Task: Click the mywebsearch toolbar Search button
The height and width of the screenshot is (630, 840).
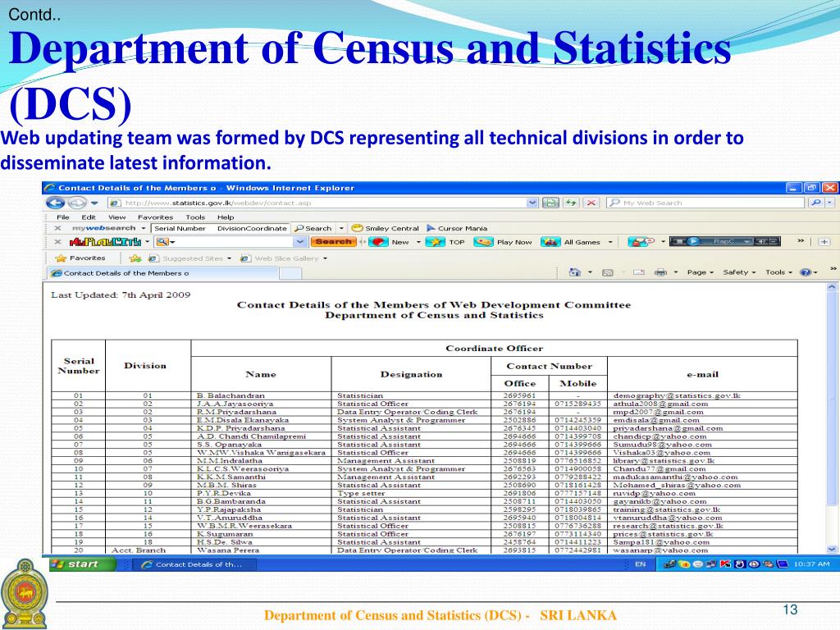Action: click(313, 228)
